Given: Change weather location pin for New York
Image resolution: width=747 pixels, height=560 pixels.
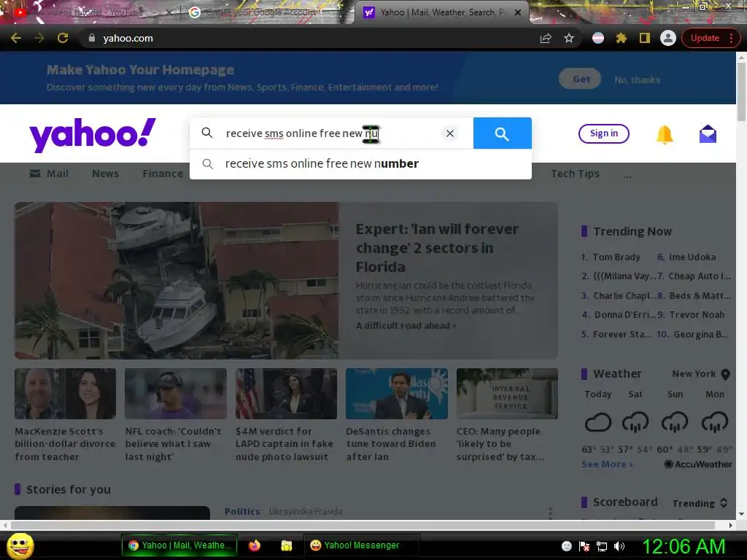Looking at the screenshot, I should click(x=725, y=374).
